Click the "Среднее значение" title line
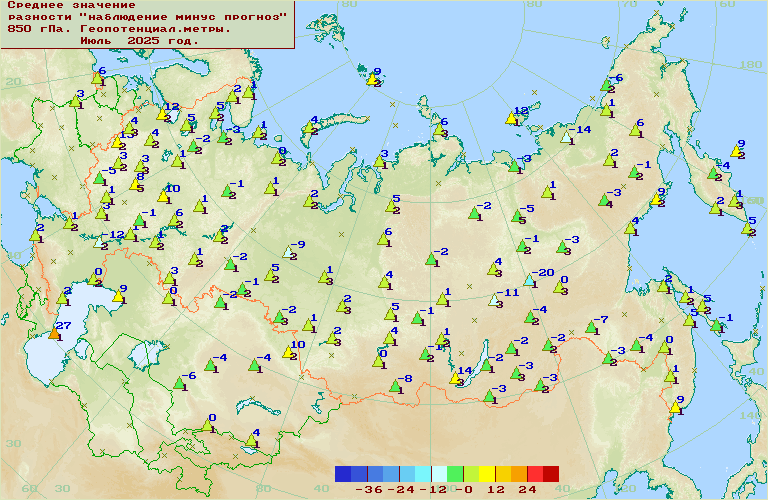Screen dimensions: 768x500 (69, 5)
